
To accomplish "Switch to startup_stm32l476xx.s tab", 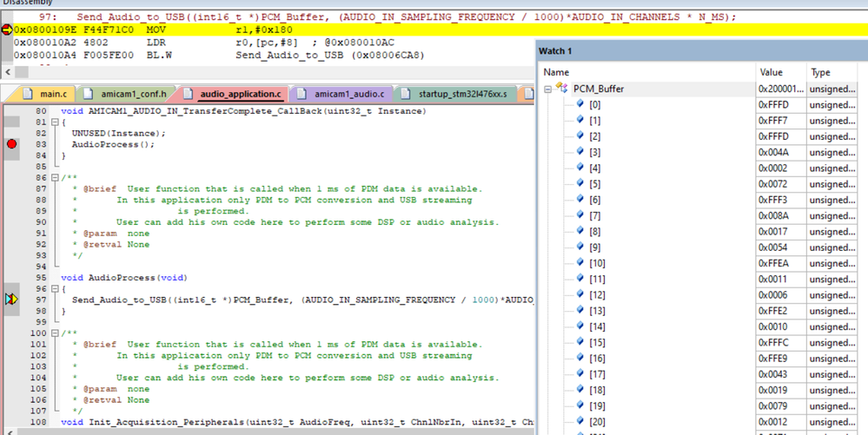I will pos(455,94).
